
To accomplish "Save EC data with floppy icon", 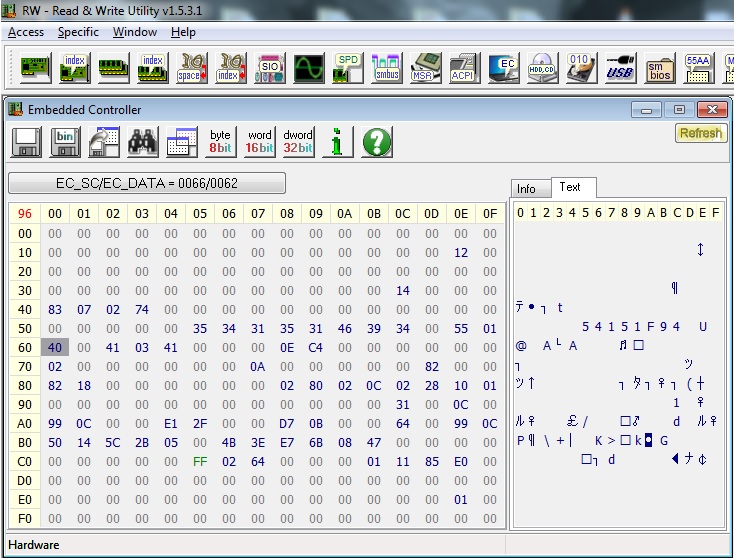I will pos(26,142).
